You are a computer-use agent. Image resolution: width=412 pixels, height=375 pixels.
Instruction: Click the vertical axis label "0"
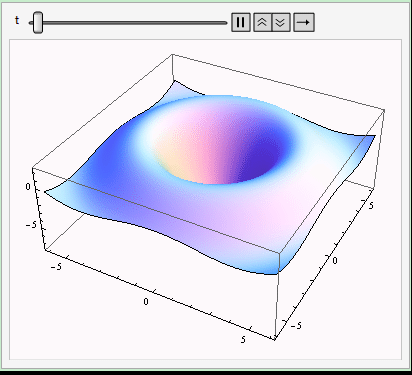[28, 187]
